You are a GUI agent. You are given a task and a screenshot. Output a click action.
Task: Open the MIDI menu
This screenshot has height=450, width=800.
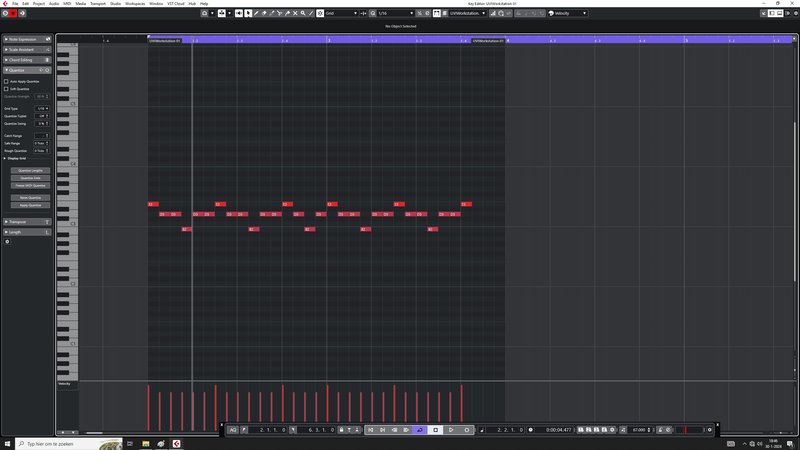[67, 4]
